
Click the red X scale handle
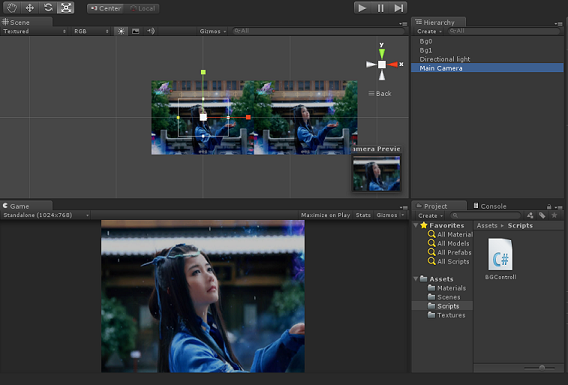pos(248,117)
